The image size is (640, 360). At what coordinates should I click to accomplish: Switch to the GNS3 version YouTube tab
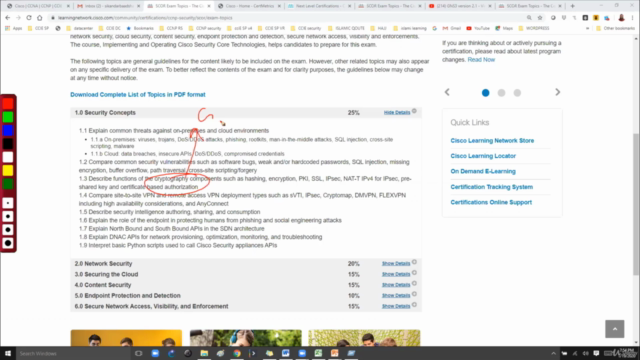460,6
